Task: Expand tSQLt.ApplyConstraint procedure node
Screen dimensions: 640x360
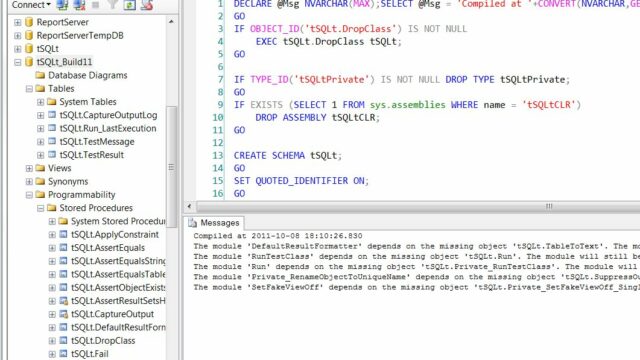Action: [x=52, y=234]
